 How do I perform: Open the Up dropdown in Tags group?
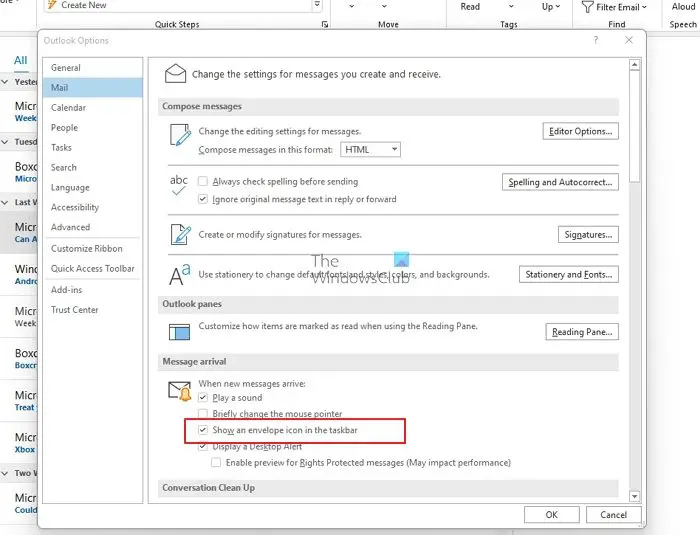(x=550, y=7)
